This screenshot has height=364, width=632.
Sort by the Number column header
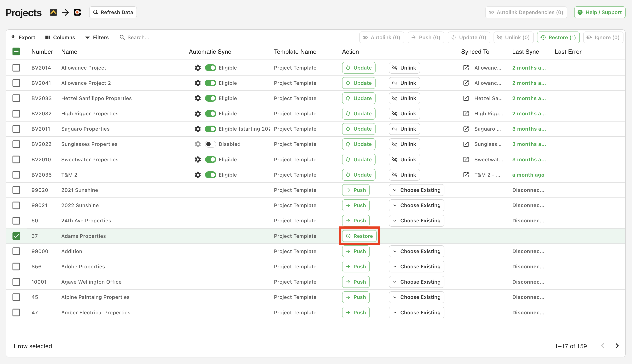[x=42, y=52]
